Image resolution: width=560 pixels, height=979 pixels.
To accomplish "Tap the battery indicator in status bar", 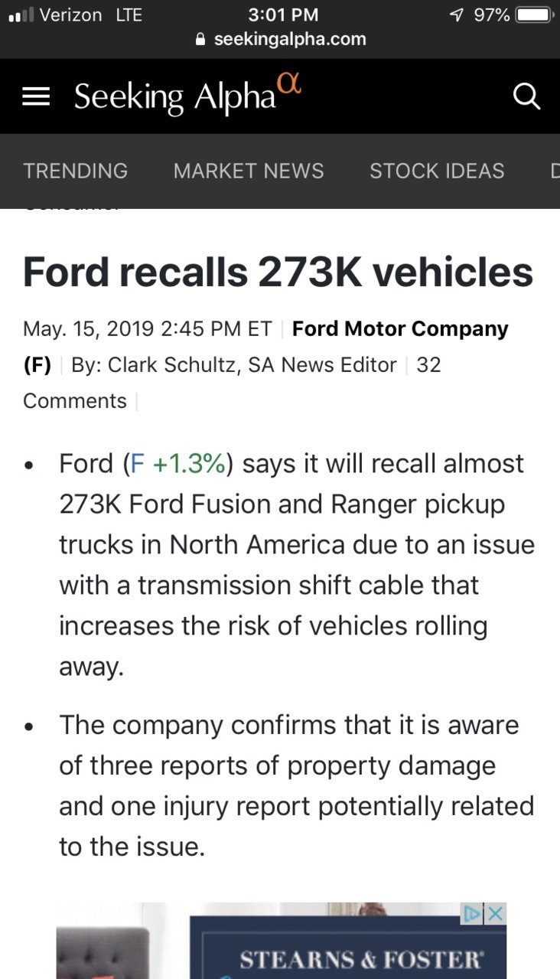I will tap(534, 15).
